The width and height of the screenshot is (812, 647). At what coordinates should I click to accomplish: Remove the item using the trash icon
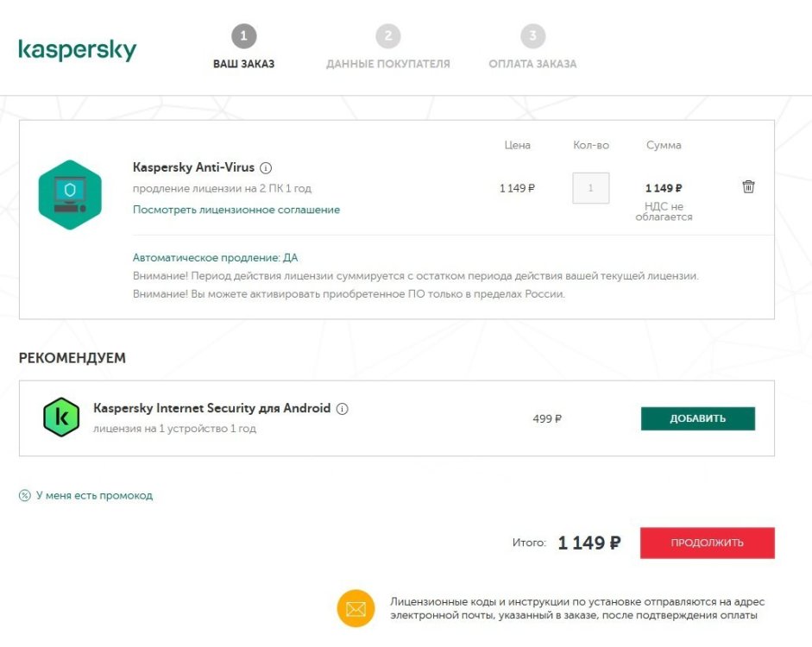pyautogui.click(x=747, y=185)
